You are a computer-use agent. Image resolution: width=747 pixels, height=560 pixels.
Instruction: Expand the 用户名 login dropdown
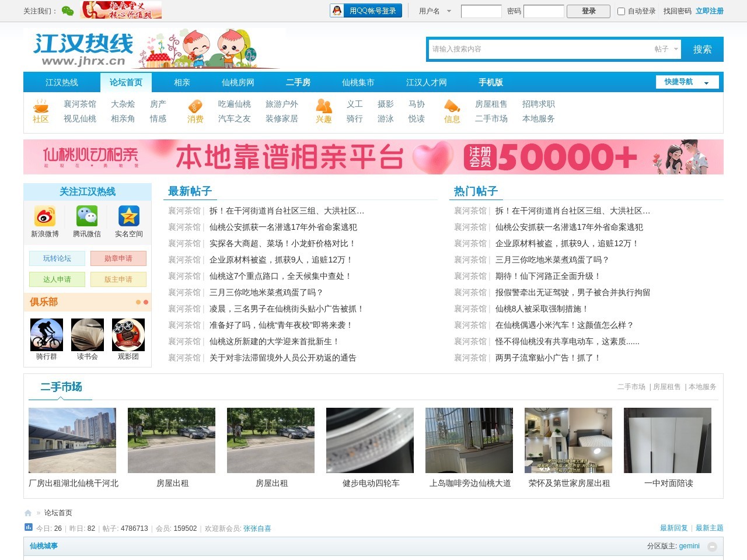tap(434, 10)
